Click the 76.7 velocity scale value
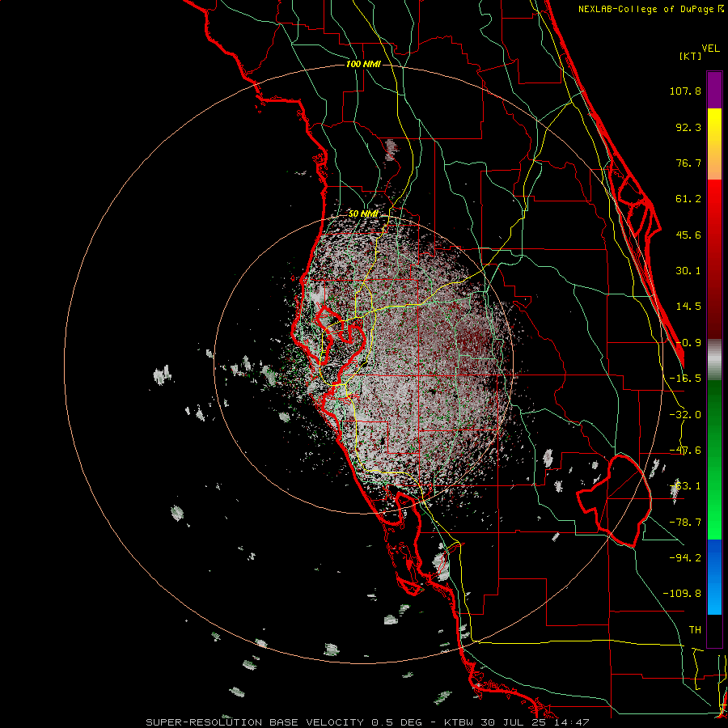728x728 pixels. click(x=688, y=163)
